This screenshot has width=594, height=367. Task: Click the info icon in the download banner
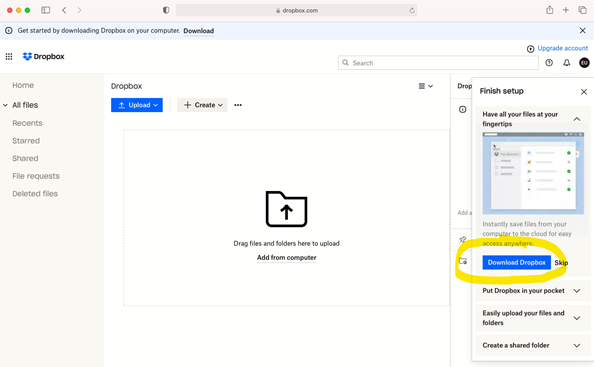click(x=9, y=31)
